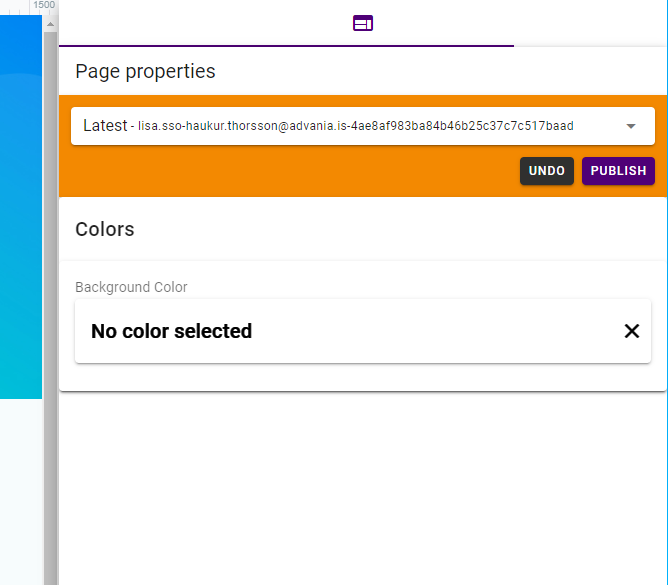Open the 'No color selected' color picker field
This screenshot has width=668, height=585.
[363, 331]
